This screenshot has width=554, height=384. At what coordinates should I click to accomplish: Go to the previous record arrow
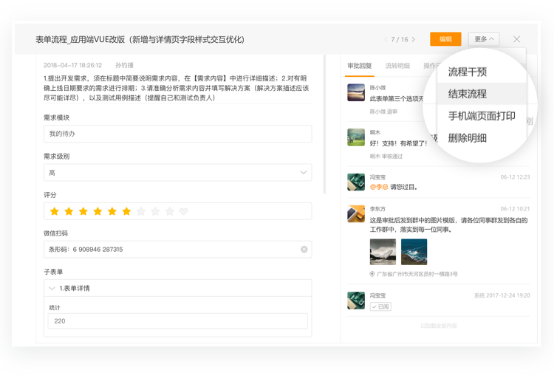pyautogui.click(x=386, y=39)
